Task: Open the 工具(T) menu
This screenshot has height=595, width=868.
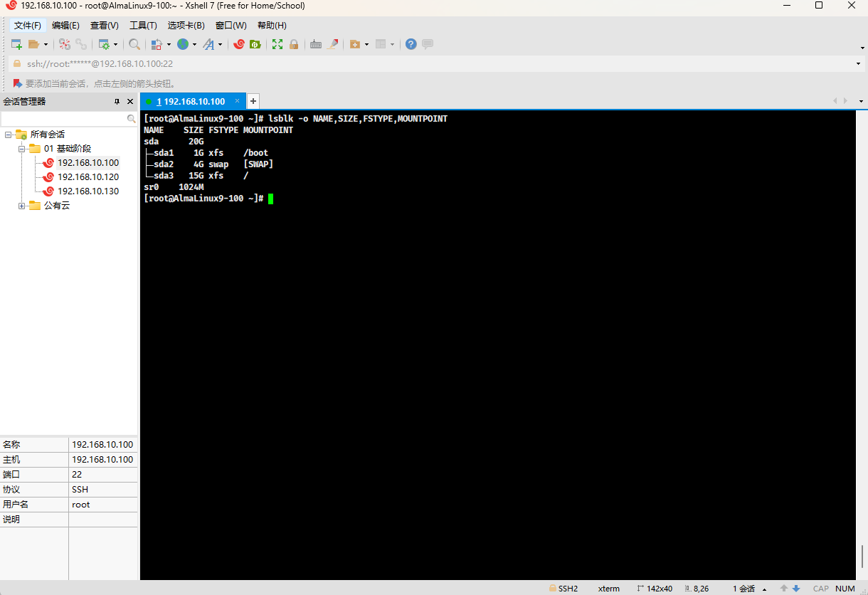Action: (x=143, y=25)
